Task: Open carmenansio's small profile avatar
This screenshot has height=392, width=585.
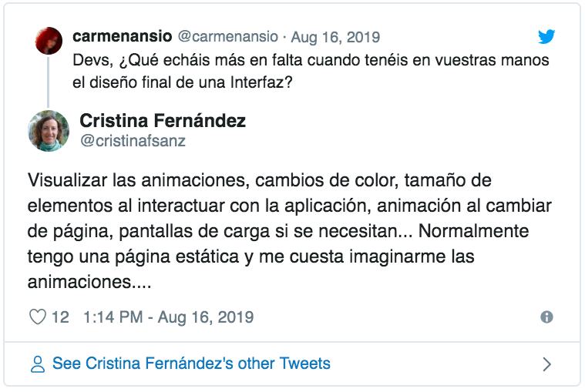Action: point(49,40)
